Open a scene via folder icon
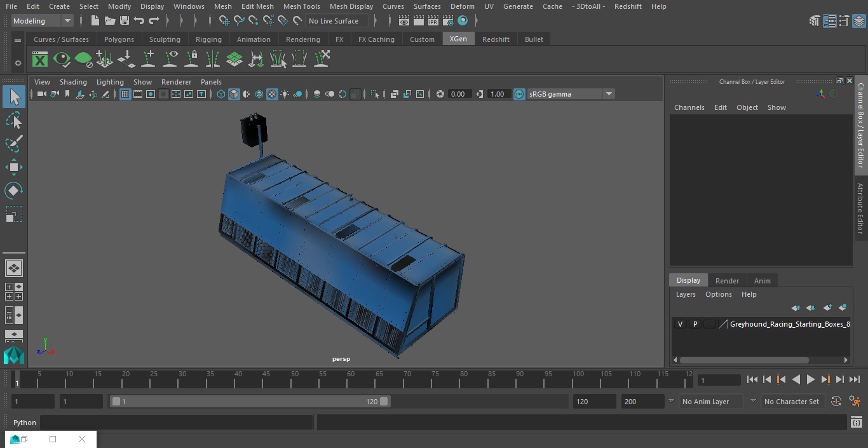 [x=110, y=21]
